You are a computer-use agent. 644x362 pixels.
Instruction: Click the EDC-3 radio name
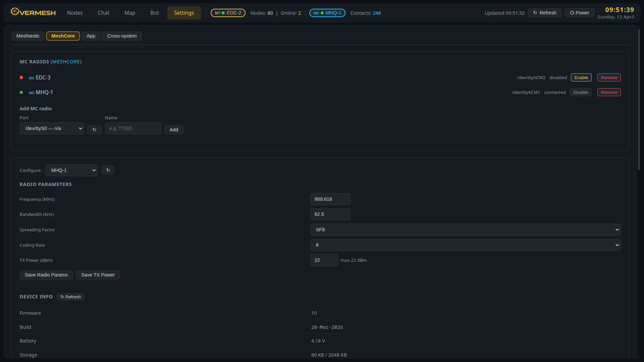click(x=43, y=77)
